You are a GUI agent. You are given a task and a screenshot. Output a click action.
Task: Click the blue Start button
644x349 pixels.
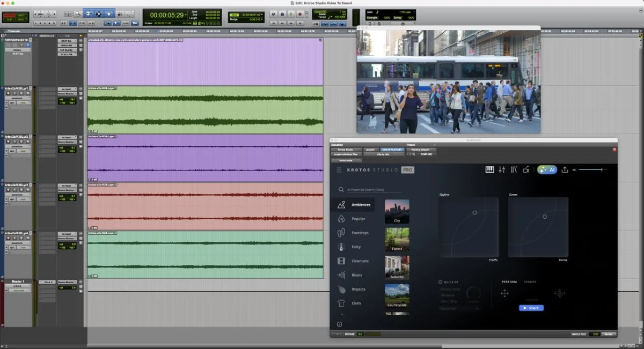531,308
